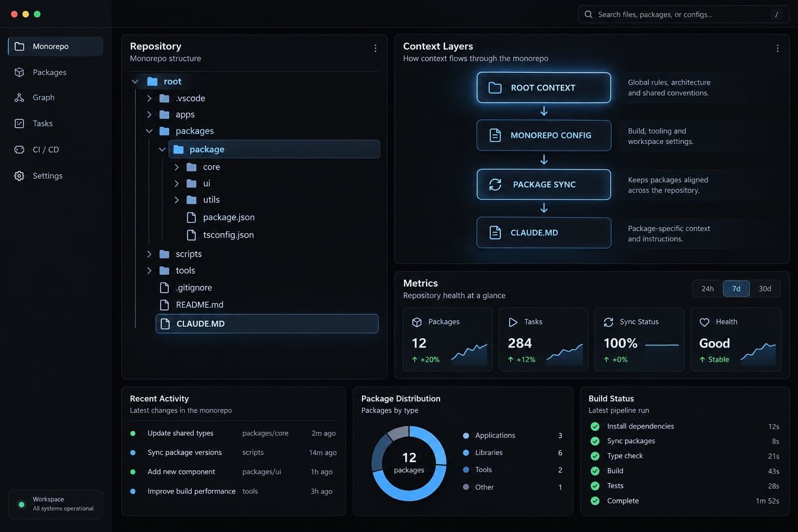
Task: Click the "Type check" build step
Action: tap(685, 456)
